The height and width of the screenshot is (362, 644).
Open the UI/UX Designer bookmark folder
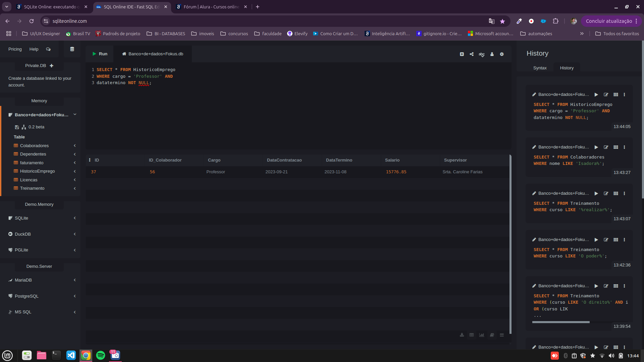click(41, 34)
